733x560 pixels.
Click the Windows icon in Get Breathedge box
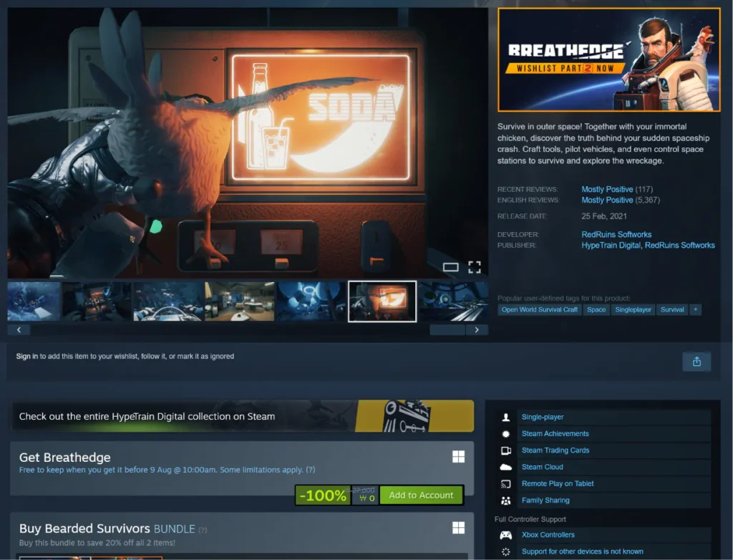[x=459, y=457]
